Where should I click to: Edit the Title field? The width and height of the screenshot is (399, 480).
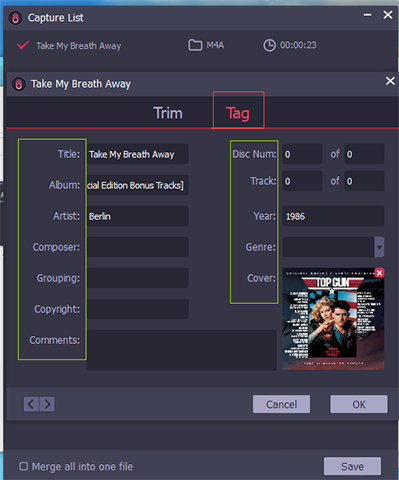(137, 154)
